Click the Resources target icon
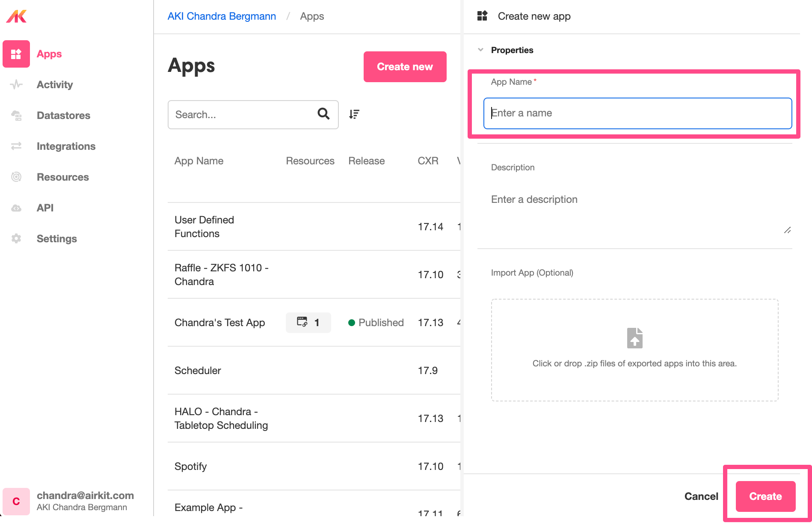Viewport: 812px width, 523px height. tap(16, 177)
